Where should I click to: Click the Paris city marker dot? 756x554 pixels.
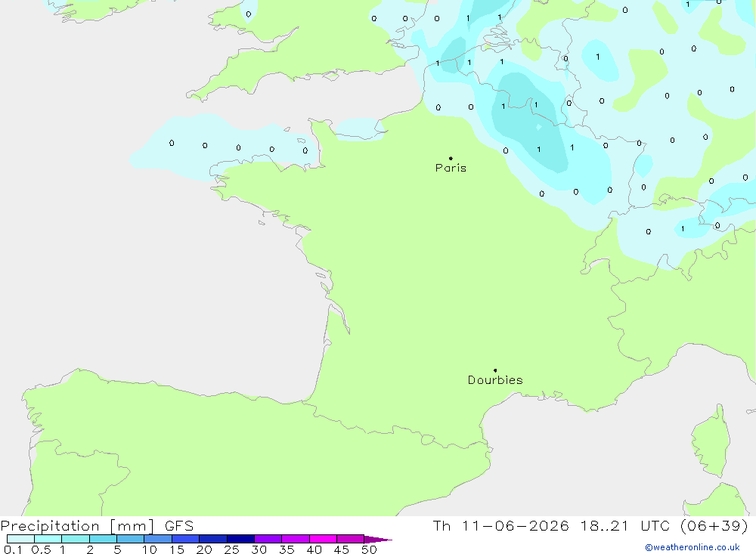tap(451, 158)
